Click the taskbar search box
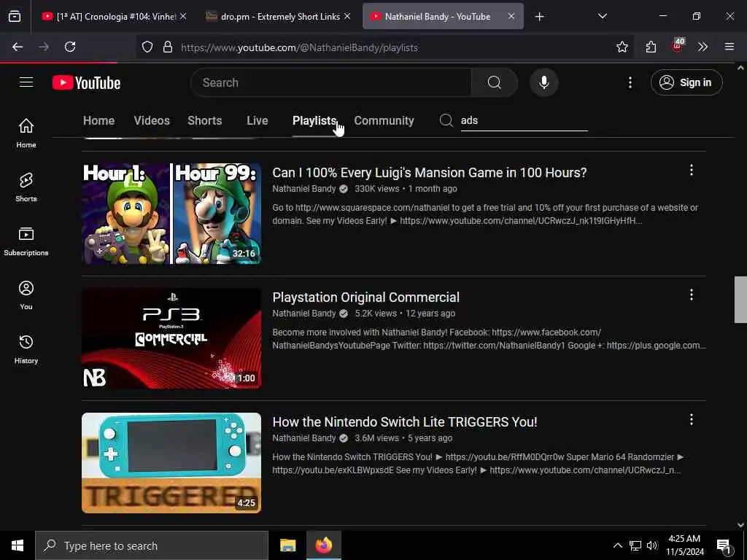747x560 pixels. pyautogui.click(x=152, y=545)
